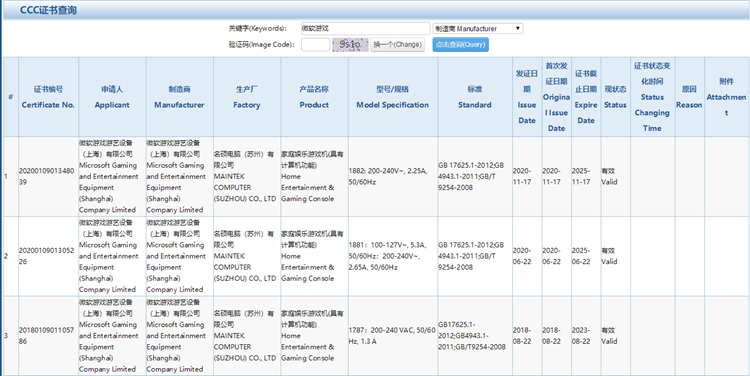
Task: Open the Manufacturer search-type dropdown
Action: [477, 29]
